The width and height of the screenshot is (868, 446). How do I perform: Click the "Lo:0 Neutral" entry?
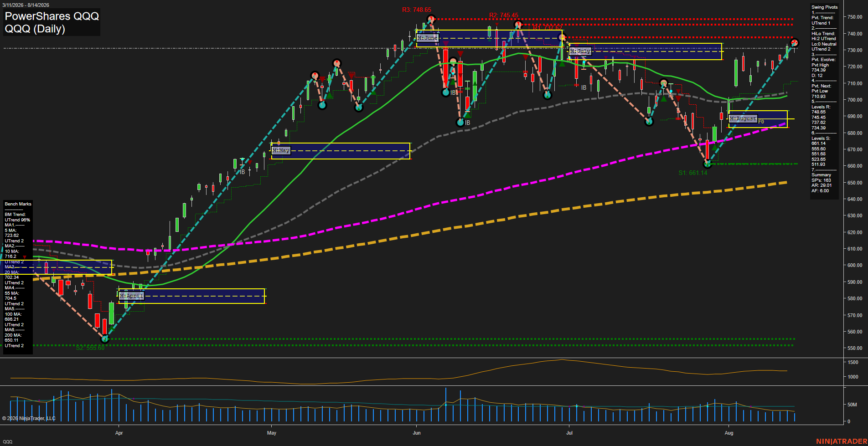coord(824,44)
